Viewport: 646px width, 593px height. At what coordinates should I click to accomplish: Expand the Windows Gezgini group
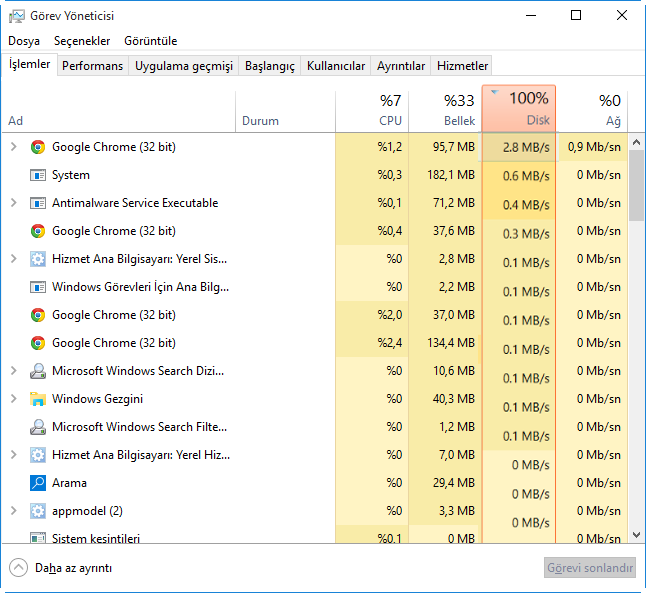(14, 399)
